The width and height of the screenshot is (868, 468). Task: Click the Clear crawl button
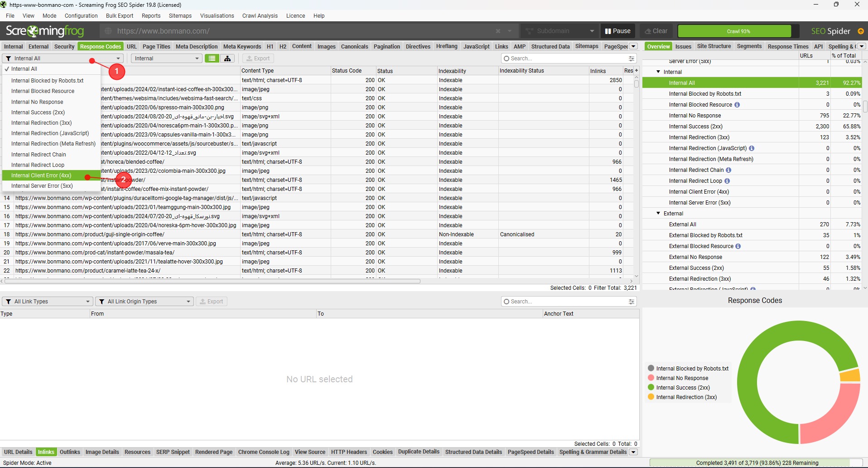pyautogui.click(x=656, y=31)
